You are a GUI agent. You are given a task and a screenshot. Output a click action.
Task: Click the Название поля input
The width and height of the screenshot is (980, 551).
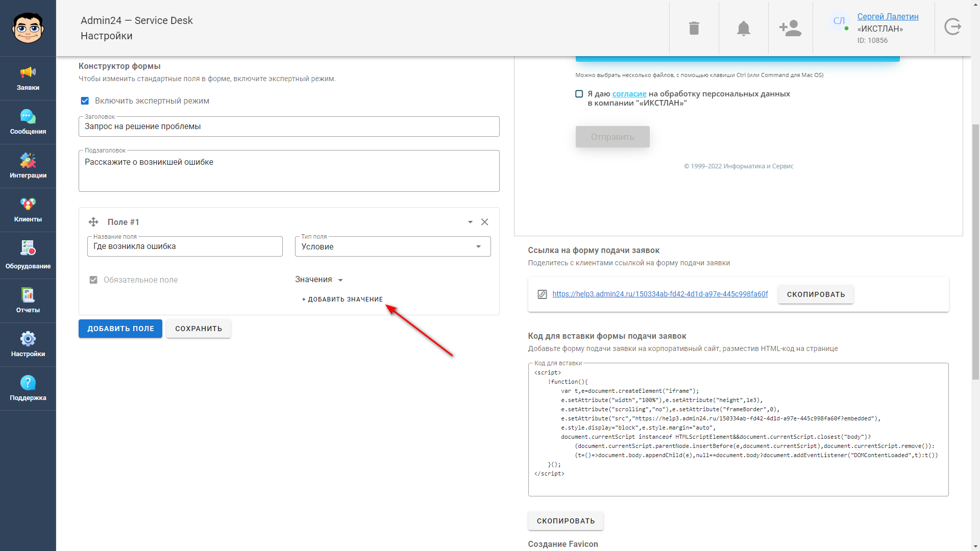pyautogui.click(x=185, y=246)
